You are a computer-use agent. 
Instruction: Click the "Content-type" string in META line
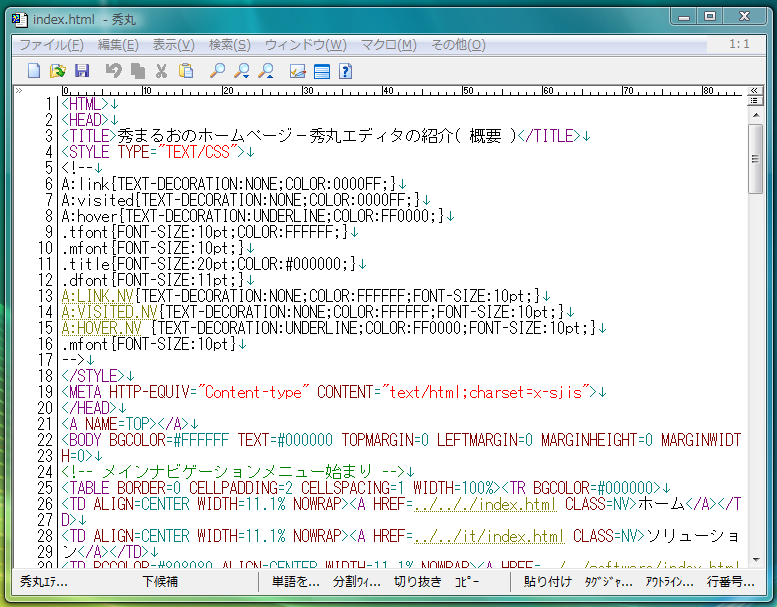[253, 392]
